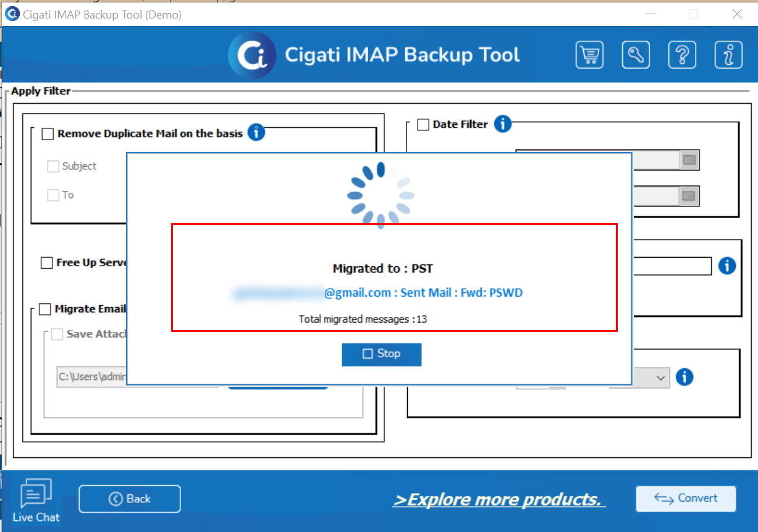Open the lower date field's calendar icon
This screenshot has height=532, width=758.
click(x=689, y=196)
